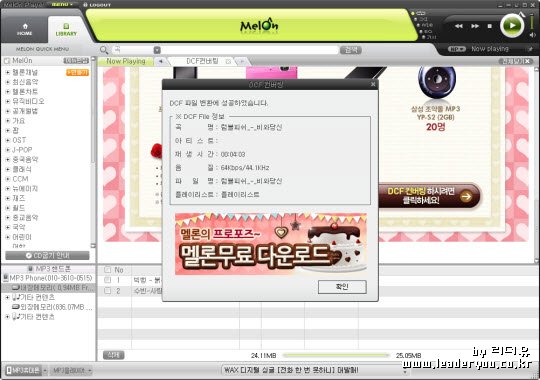The image size is (540, 380).
Task: Pin the Now playing panel
Action: 531,49
